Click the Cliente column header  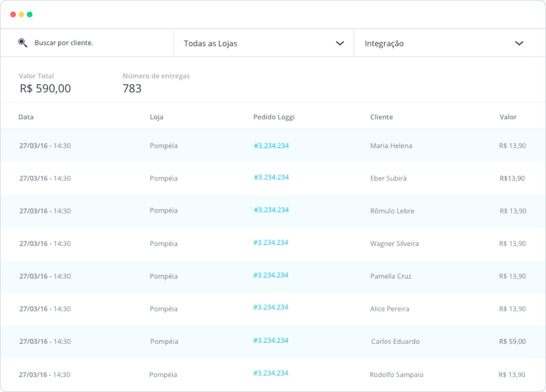[382, 117]
